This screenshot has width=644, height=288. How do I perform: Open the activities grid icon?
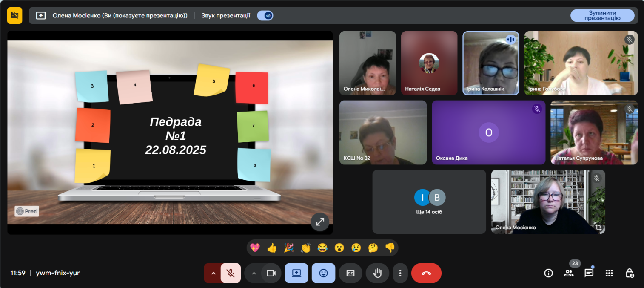[x=609, y=274]
